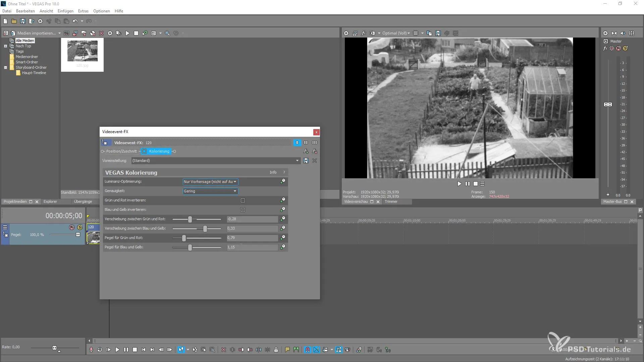Enable Grün und Rot invertieren checkbox

[x=243, y=200]
